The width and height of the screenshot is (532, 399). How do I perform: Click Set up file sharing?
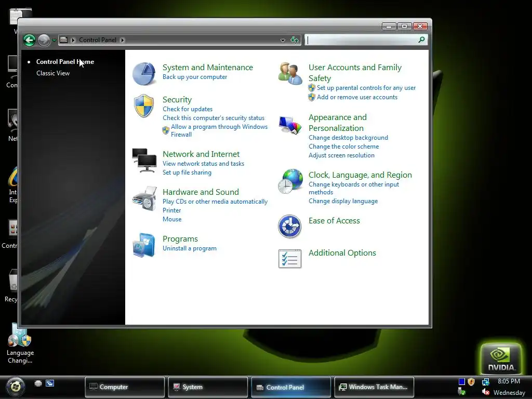(187, 172)
